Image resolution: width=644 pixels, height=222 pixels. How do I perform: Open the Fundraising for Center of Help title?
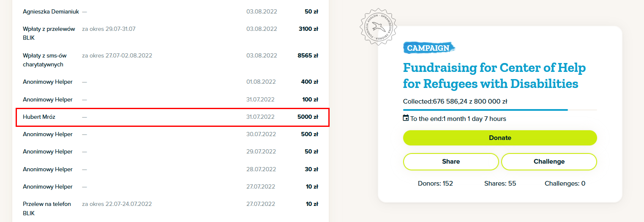[494, 76]
